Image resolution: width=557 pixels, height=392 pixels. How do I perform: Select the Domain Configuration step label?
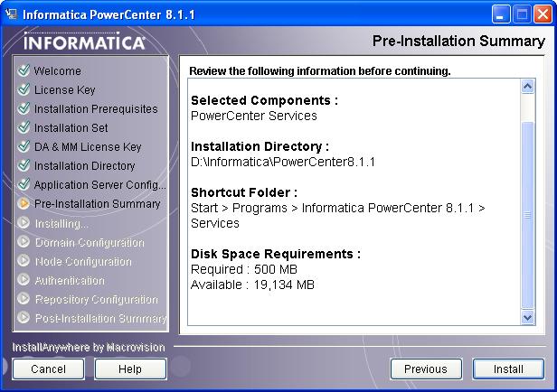click(90, 243)
